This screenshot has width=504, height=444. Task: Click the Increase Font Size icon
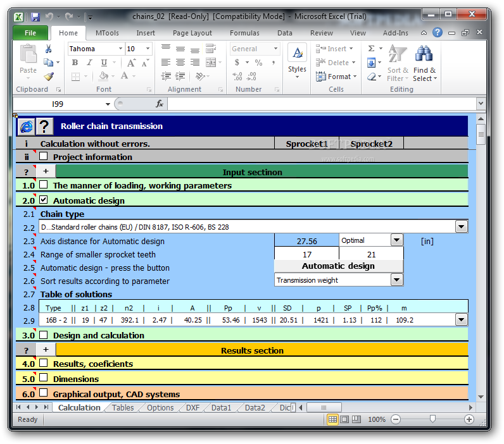131,63
